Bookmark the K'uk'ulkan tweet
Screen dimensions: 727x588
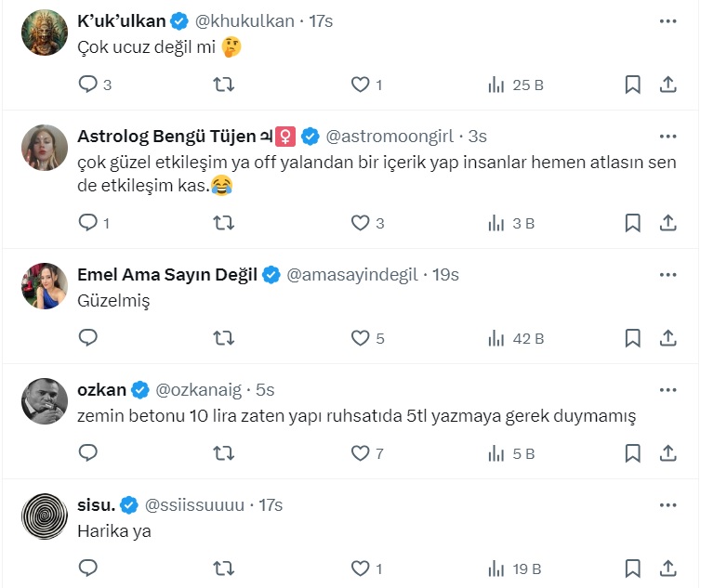pos(632,85)
